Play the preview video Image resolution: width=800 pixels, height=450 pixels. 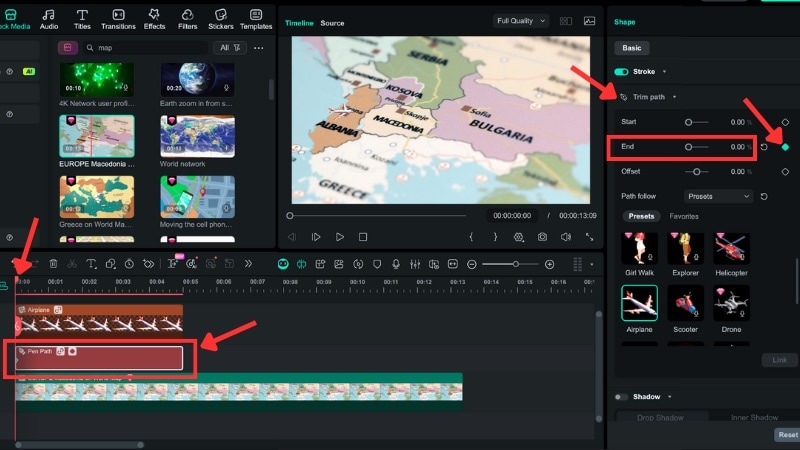coord(339,237)
